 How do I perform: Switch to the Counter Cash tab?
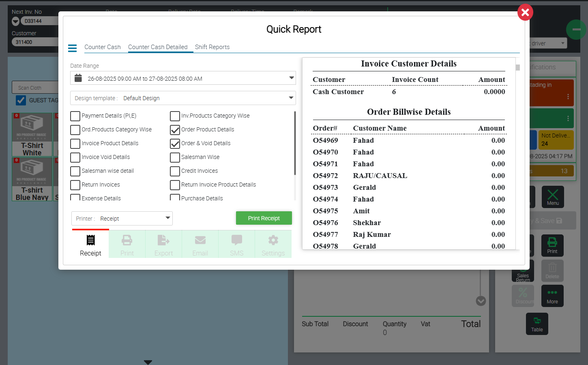[x=102, y=47]
